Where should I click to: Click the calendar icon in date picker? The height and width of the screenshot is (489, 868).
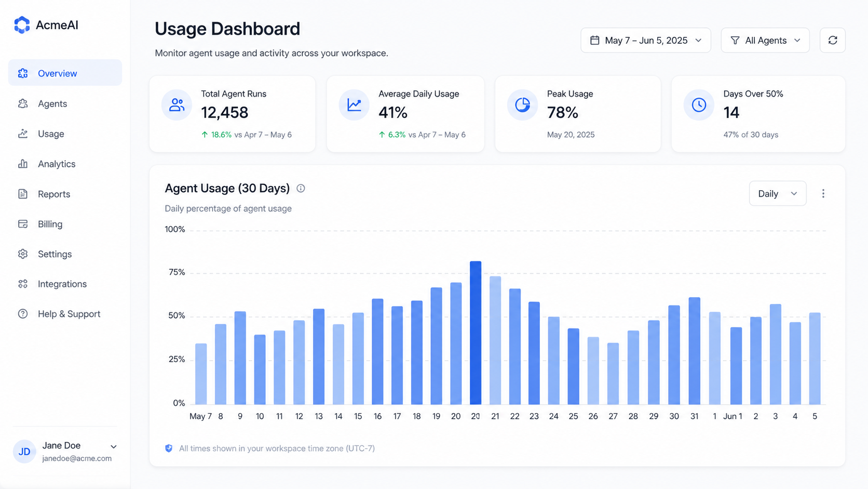pyautogui.click(x=595, y=40)
